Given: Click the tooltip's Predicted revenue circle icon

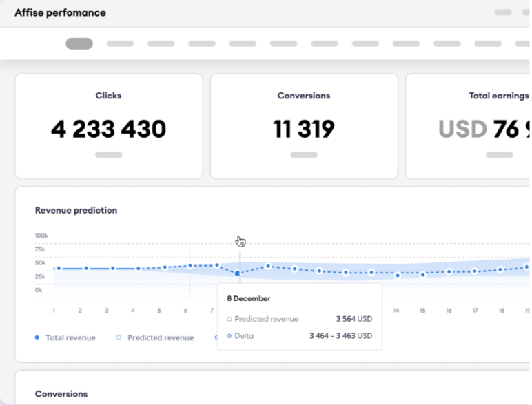Looking at the screenshot, I should click(x=229, y=319).
